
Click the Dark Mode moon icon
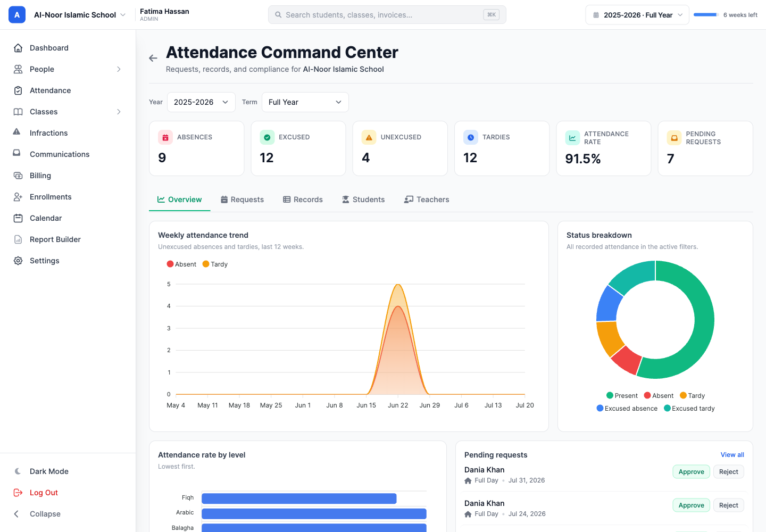pos(18,471)
